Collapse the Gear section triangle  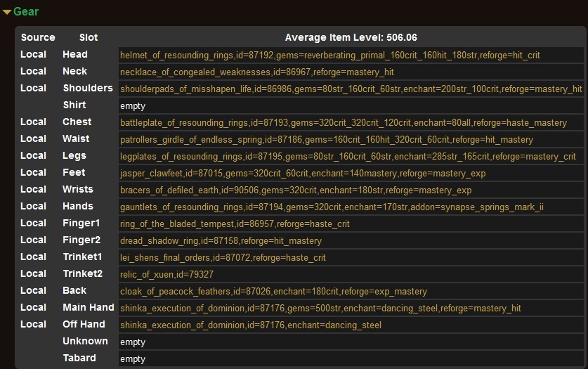tap(7, 12)
